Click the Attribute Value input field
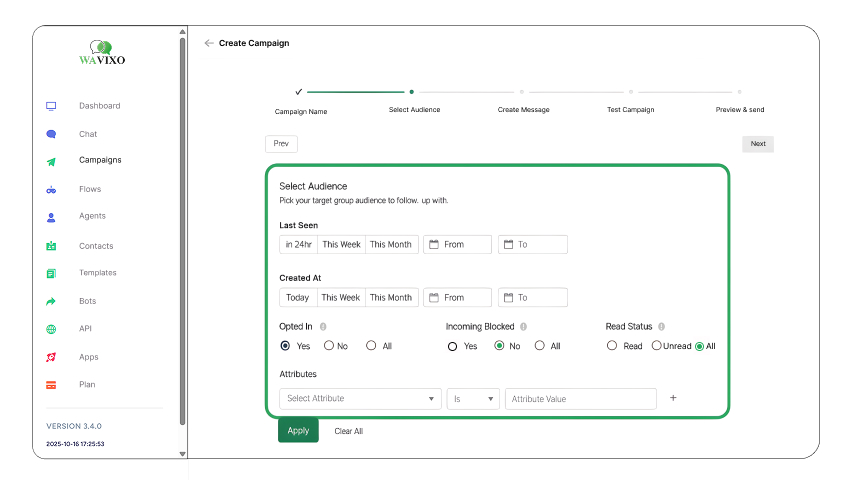The width and height of the screenshot is (850, 480). click(x=580, y=398)
